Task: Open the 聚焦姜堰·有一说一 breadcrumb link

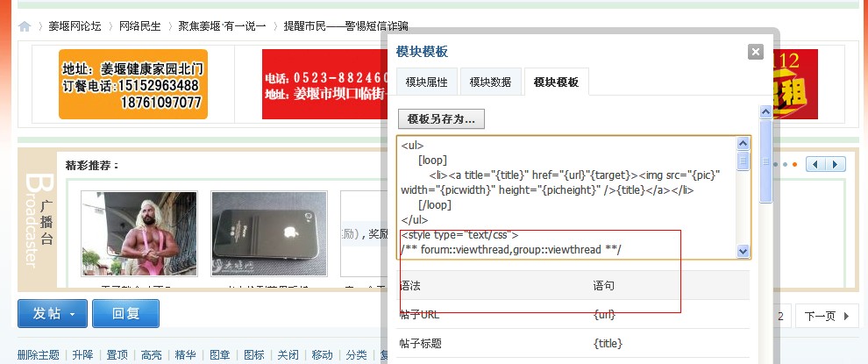Action: tap(222, 26)
